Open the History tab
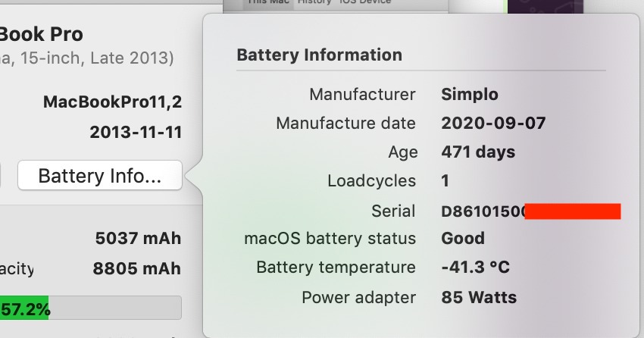The image size is (644, 338). coord(314,2)
